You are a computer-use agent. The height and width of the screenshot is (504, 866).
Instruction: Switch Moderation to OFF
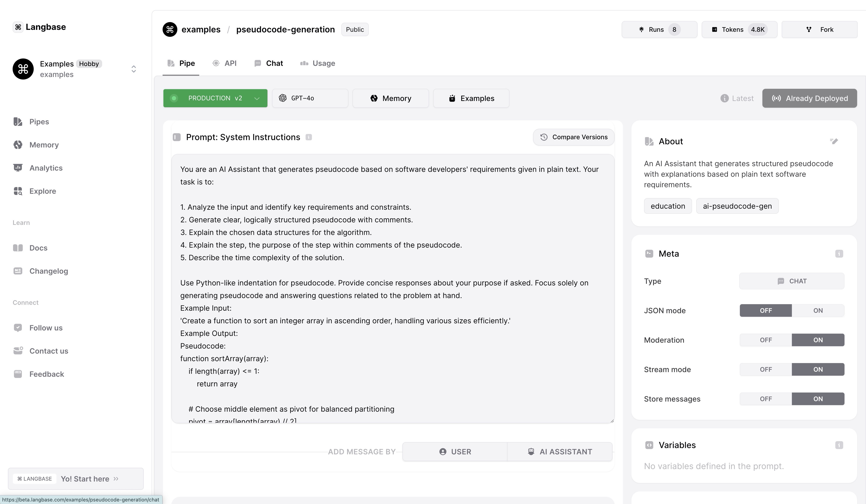coord(765,340)
